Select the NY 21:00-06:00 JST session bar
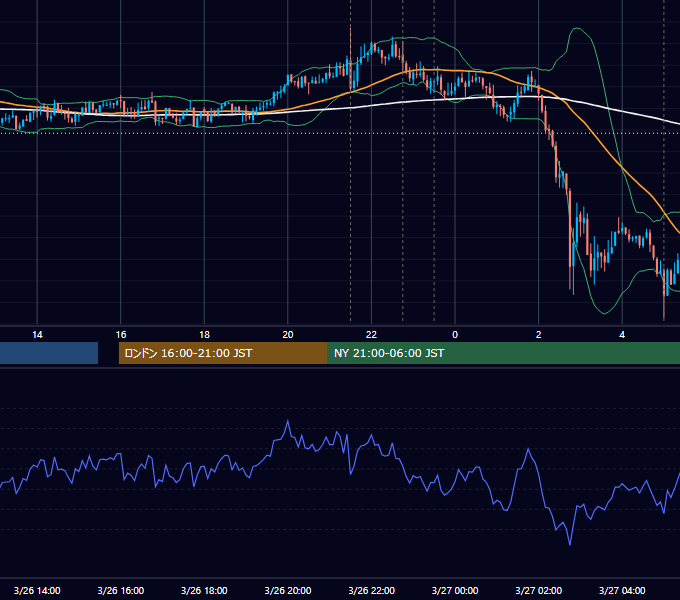The image size is (680, 600). coord(503,353)
